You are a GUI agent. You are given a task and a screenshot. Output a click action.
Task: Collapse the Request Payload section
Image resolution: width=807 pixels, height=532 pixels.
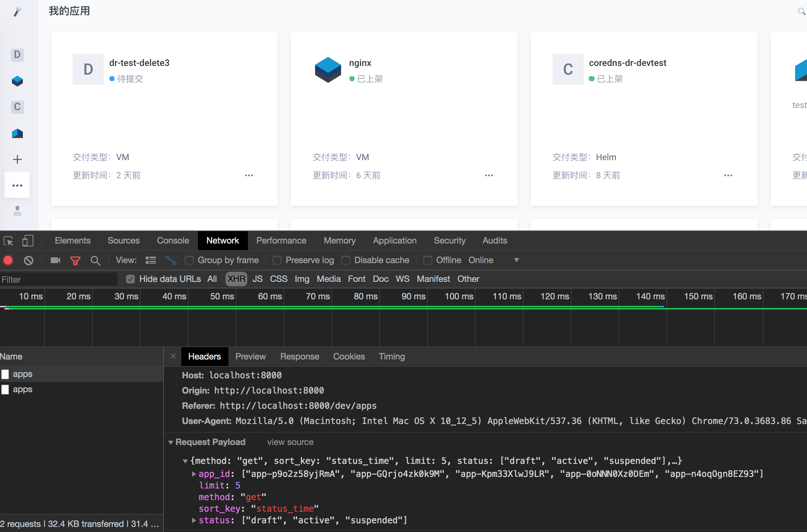point(171,442)
